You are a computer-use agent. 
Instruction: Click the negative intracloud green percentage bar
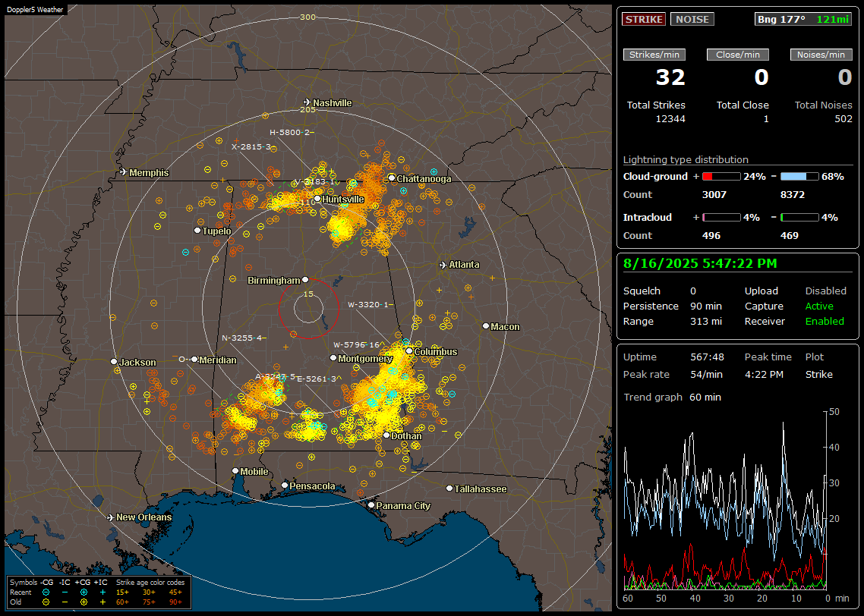click(799, 218)
